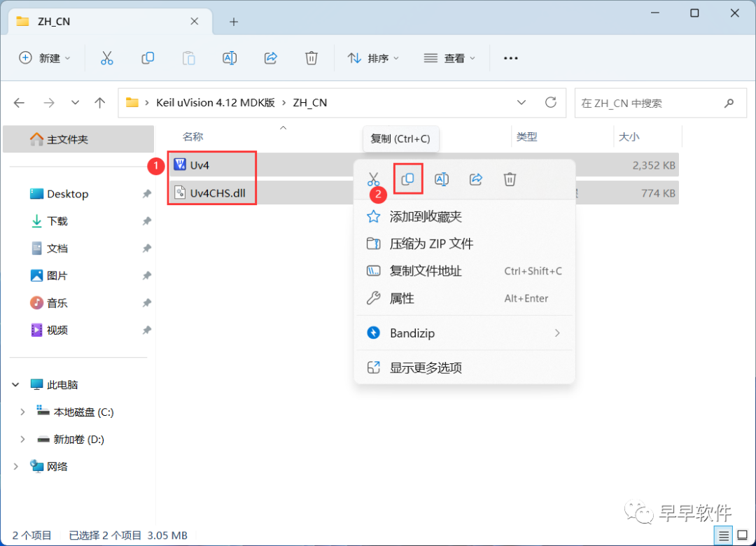Open a new tab with the plus icon
The width and height of the screenshot is (756, 546).
pyautogui.click(x=233, y=22)
